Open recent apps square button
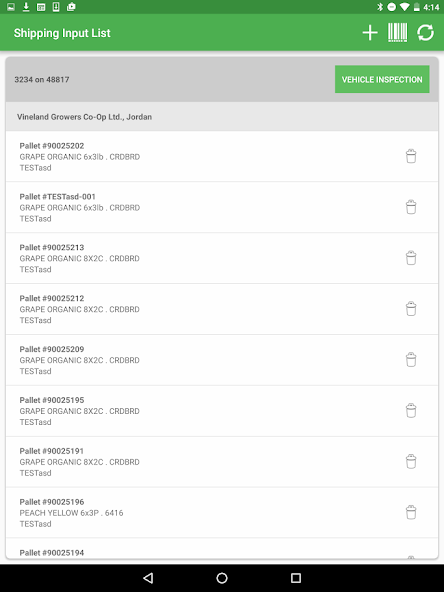Image resolution: width=444 pixels, height=592 pixels. click(x=296, y=578)
